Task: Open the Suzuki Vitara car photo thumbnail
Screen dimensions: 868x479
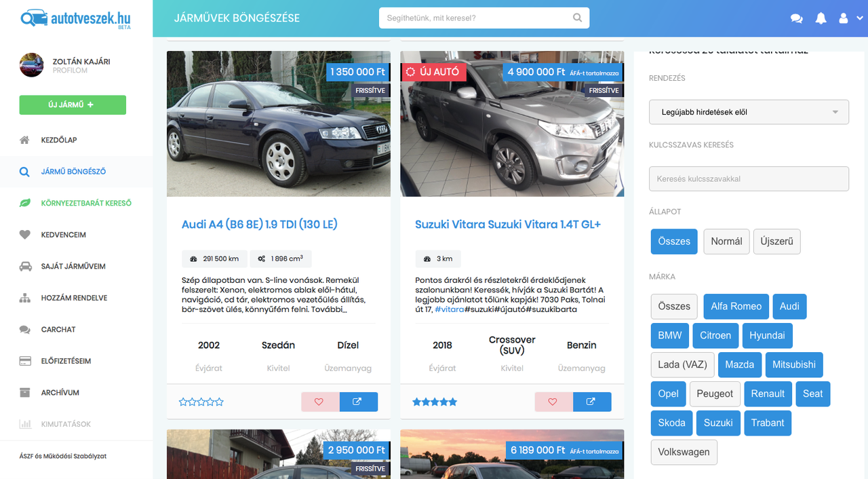Action: point(512,123)
